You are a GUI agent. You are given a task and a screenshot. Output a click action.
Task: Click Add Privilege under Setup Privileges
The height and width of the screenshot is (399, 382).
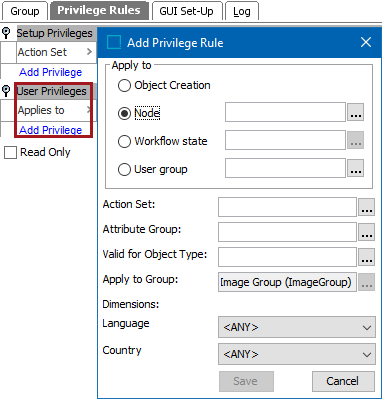[51, 72]
